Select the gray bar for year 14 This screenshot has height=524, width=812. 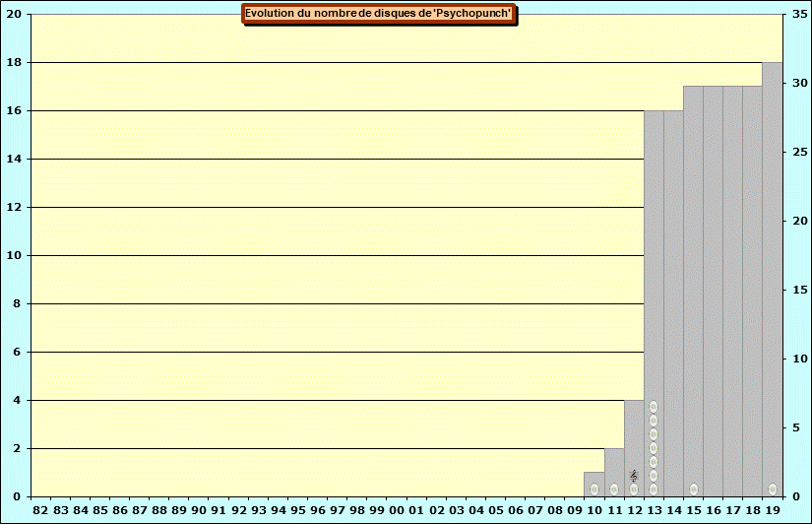point(673,303)
